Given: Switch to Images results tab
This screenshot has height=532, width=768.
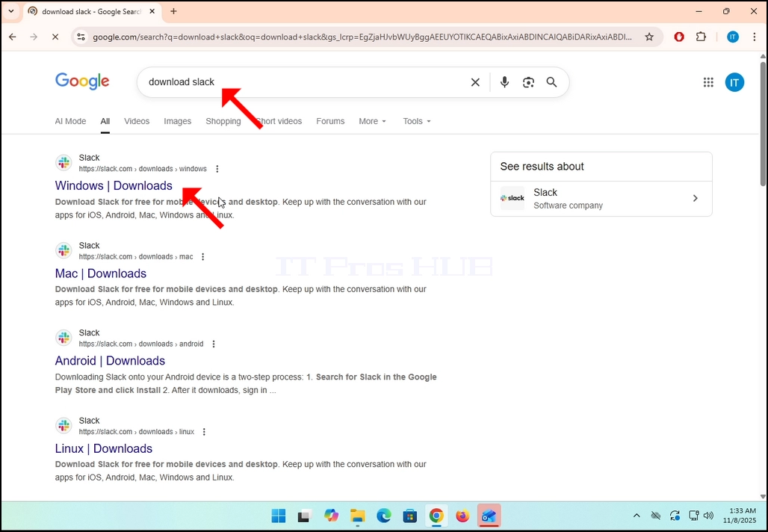Looking at the screenshot, I should 177,121.
